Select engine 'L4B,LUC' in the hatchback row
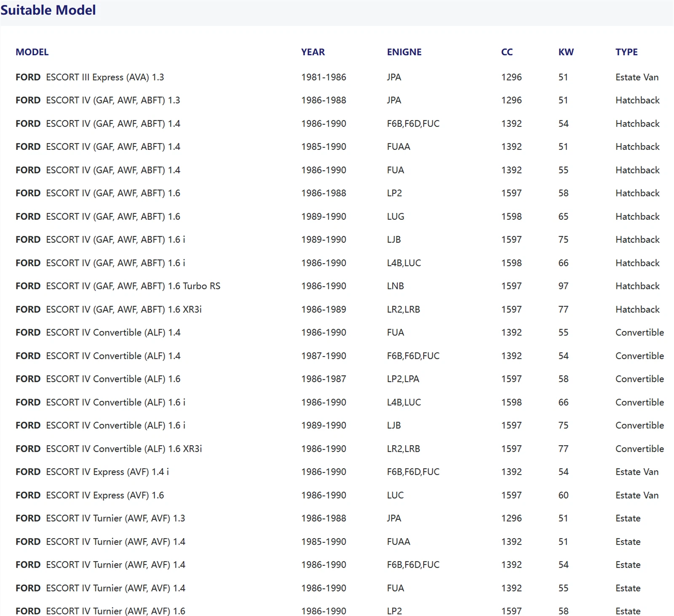 point(404,263)
